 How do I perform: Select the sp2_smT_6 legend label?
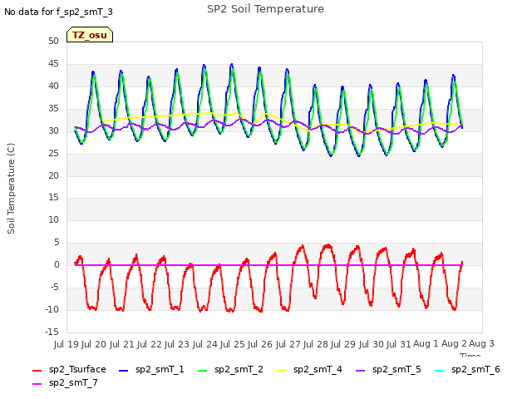click(x=475, y=369)
